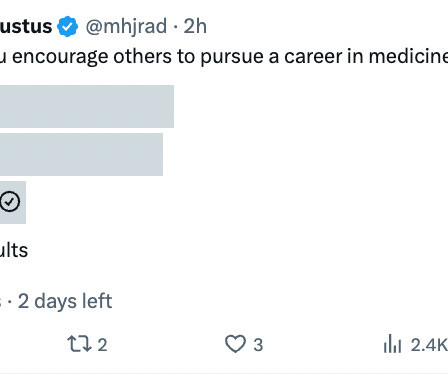
Task: Click the word 'encourage' in the tweet text
Action: [x=60, y=57]
